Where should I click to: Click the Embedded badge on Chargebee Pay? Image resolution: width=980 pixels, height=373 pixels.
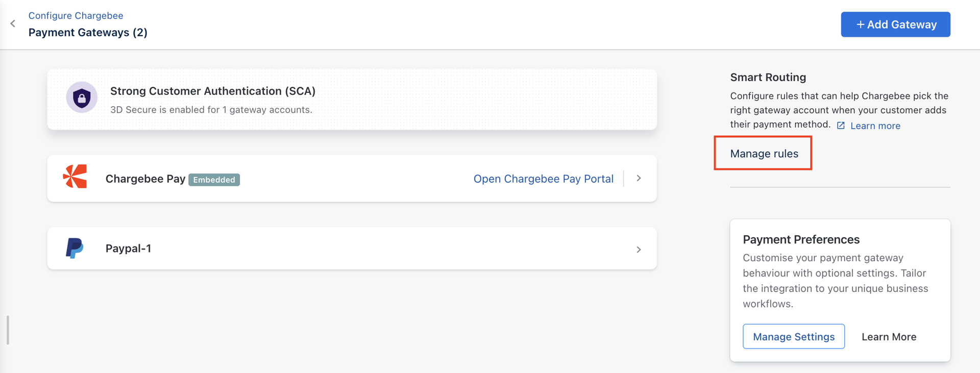tap(214, 180)
